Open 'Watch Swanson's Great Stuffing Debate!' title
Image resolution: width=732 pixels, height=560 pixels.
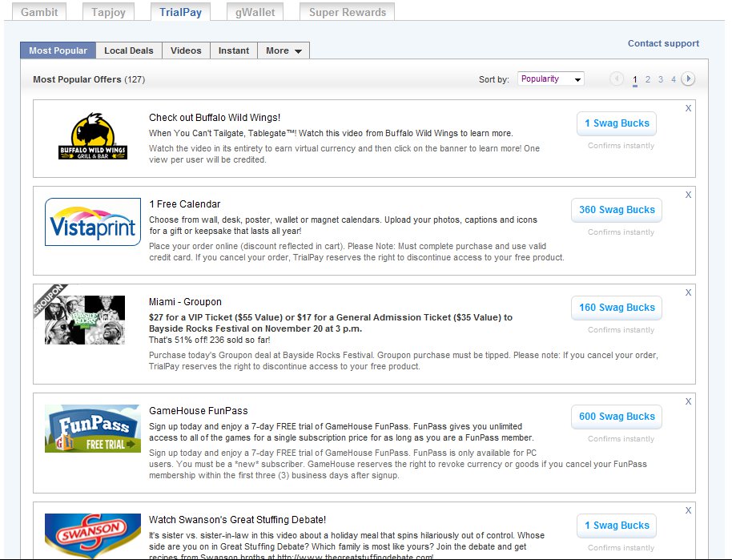point(237,520)
